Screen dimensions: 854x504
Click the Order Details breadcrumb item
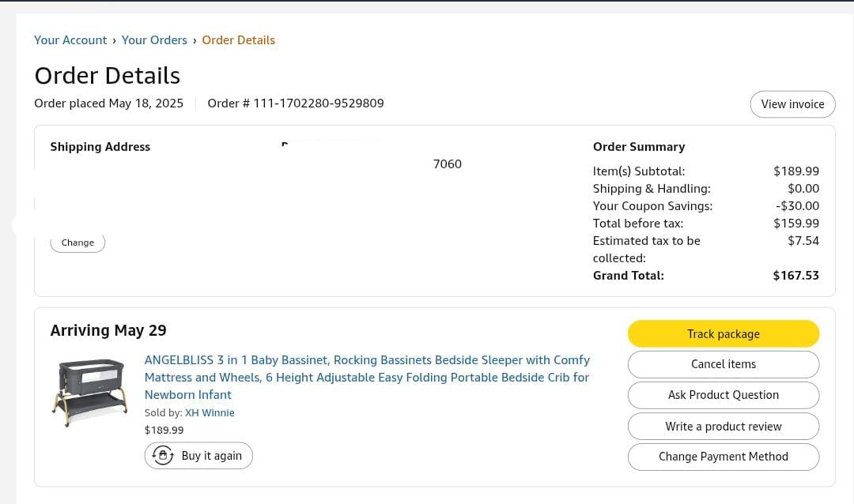238,40
